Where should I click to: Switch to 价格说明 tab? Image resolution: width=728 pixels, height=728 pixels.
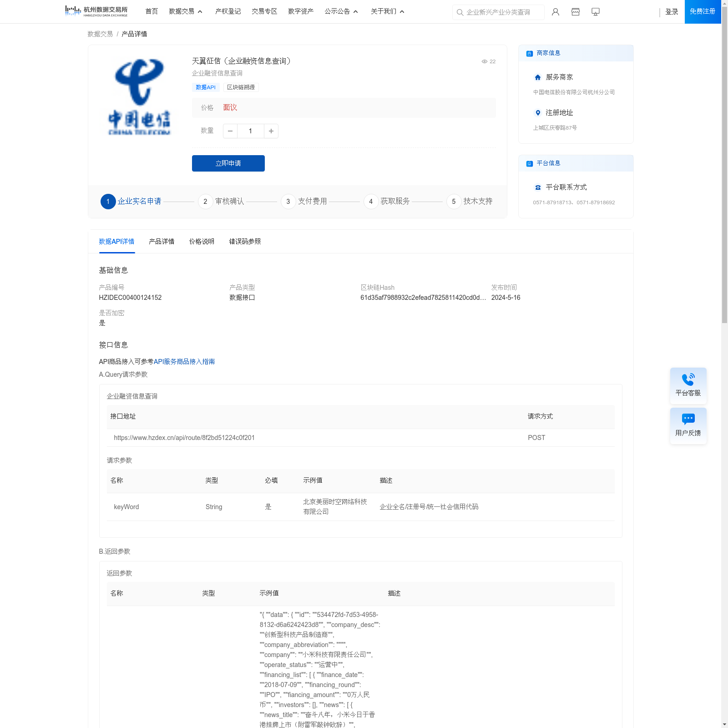[202, 242]
